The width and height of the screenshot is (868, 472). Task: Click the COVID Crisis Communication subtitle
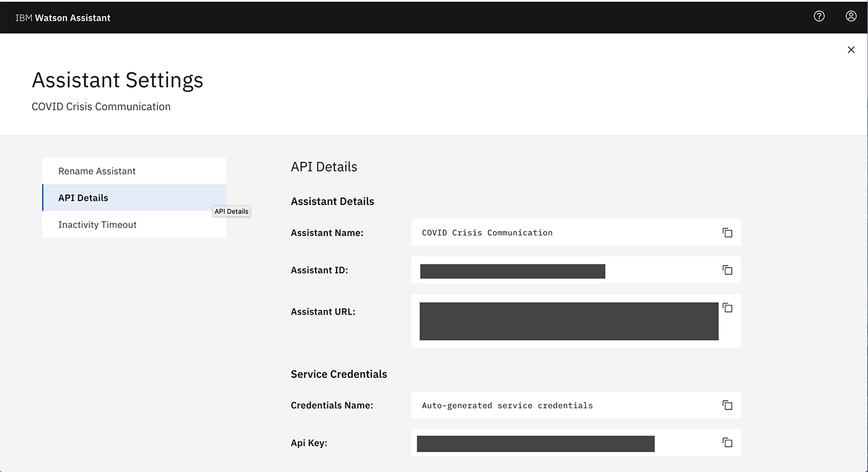click(101, 107)
